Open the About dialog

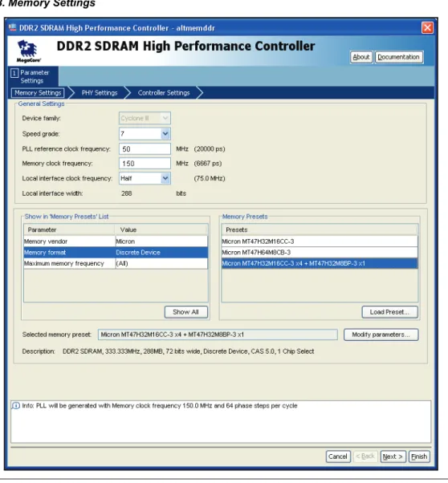[x=361, y=57]
